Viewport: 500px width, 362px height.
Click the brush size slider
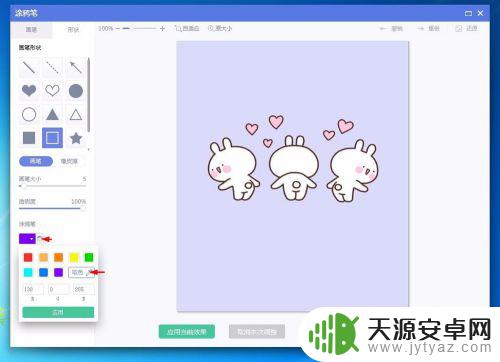point(52,186)
